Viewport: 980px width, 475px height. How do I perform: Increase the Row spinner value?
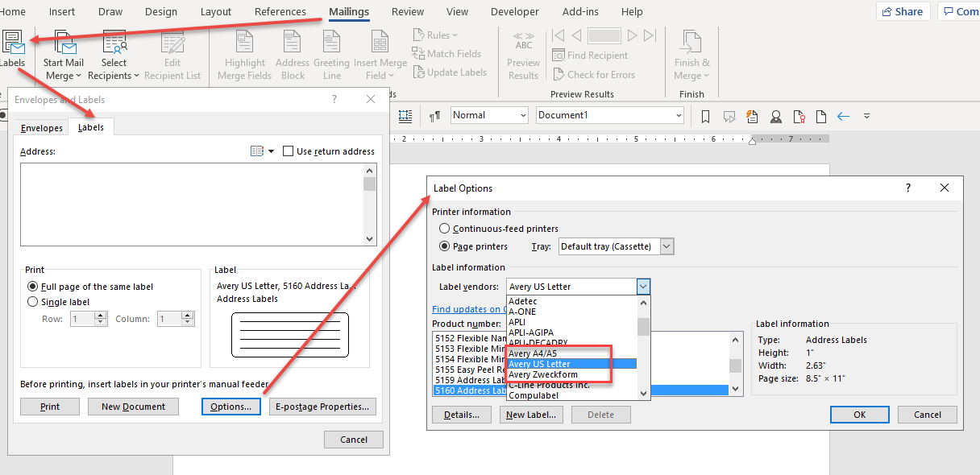(101, 316)
